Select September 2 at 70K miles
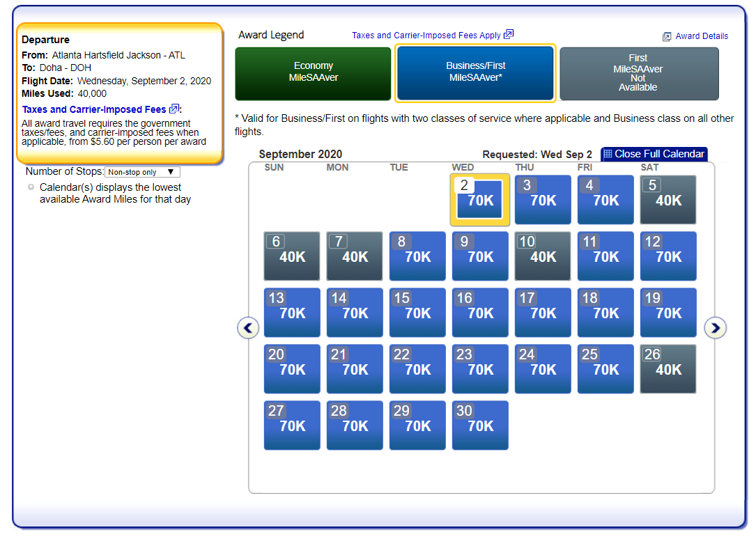756x539 pixels. (480, 200)
